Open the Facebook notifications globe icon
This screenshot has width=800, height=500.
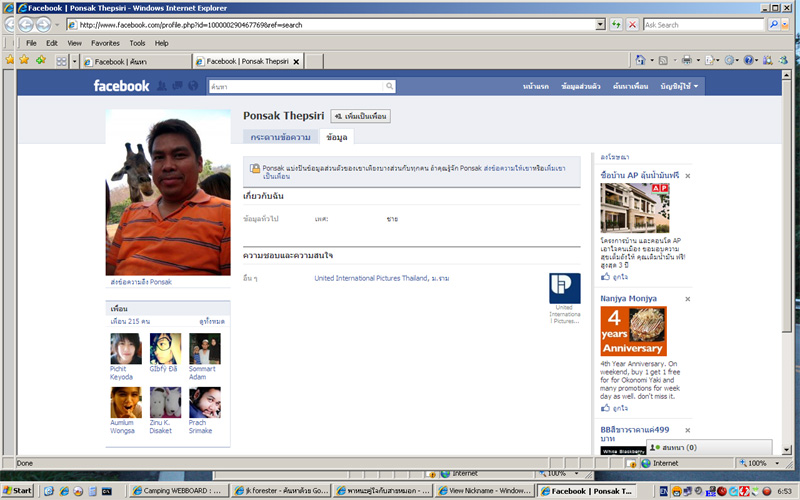192,86
